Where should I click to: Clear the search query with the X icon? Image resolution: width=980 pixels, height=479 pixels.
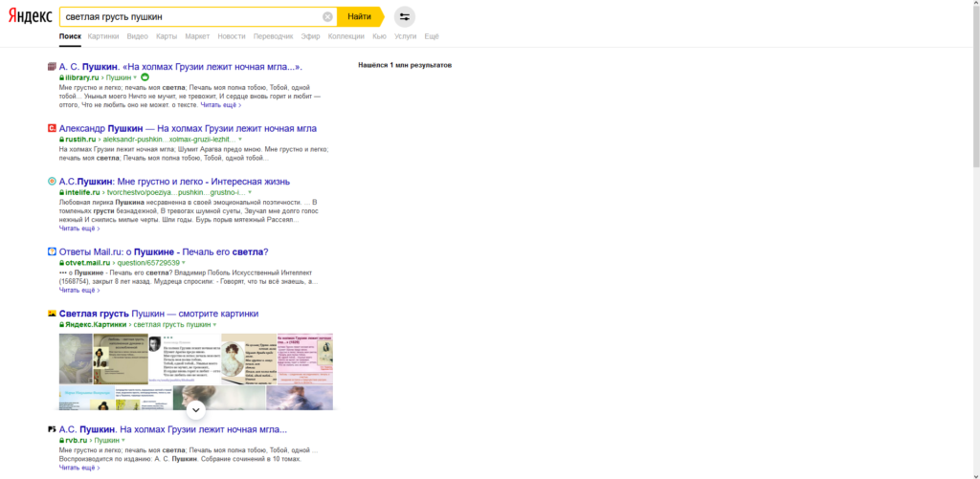click(x=327, y=17)
